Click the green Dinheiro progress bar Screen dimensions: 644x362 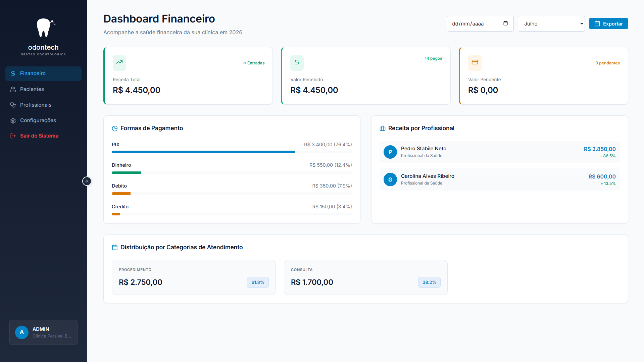coord(127,173)
